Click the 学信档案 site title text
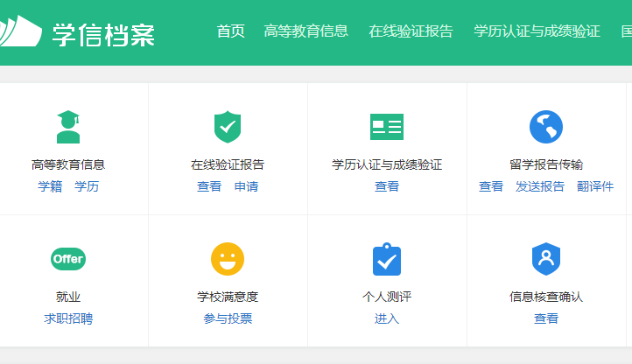 pyautogui.click(x=103, y=35)
